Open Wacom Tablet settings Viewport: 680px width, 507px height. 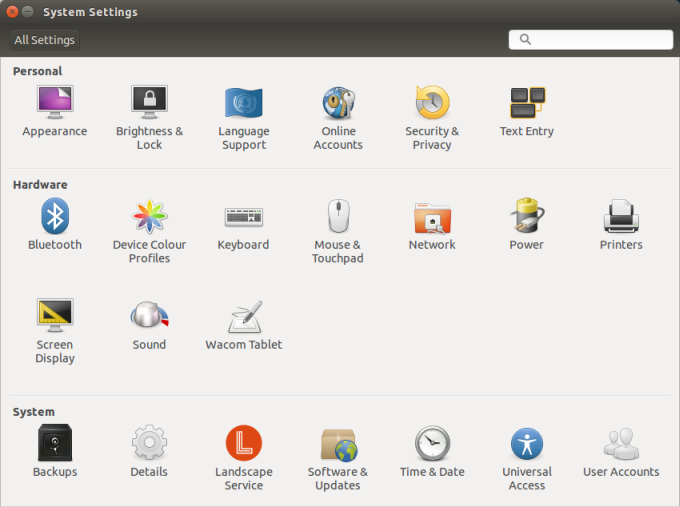tap(243, 316)
